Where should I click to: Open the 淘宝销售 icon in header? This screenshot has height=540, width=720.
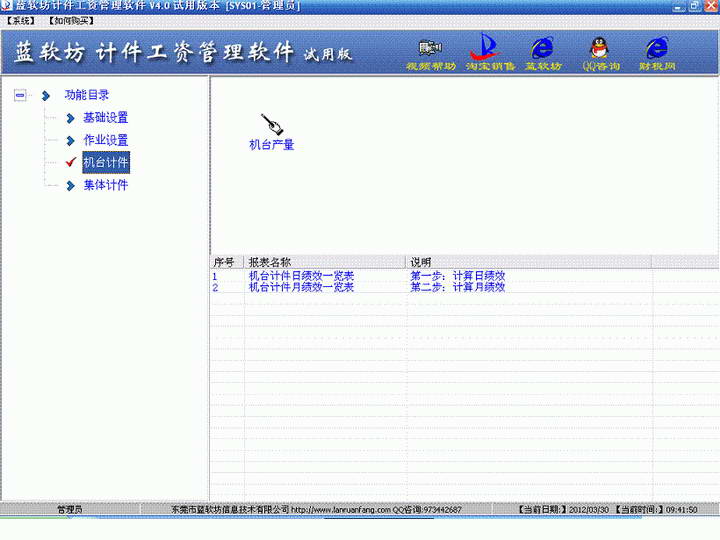tap(489, 52)
